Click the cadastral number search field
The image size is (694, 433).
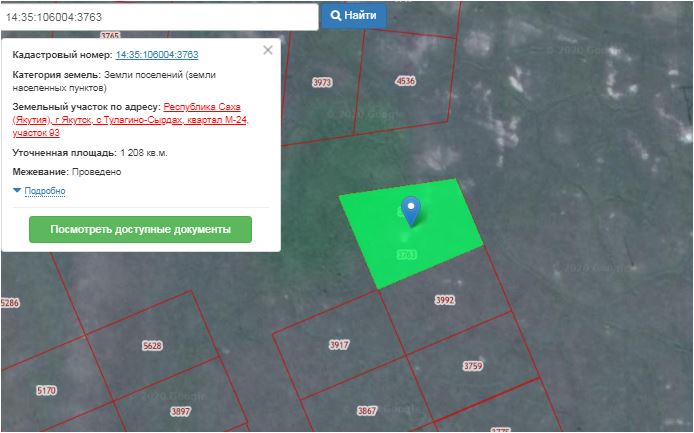click(x=158, y=17)
